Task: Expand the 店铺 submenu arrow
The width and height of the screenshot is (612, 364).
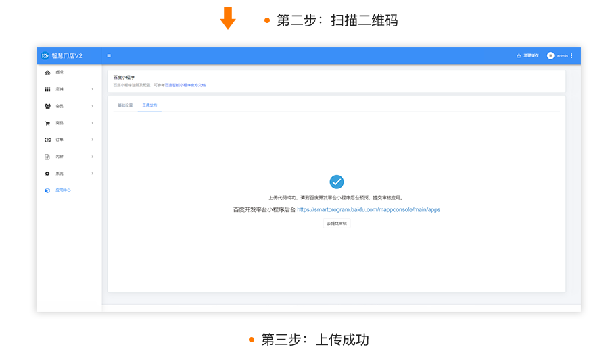Action: pos(93,89)
